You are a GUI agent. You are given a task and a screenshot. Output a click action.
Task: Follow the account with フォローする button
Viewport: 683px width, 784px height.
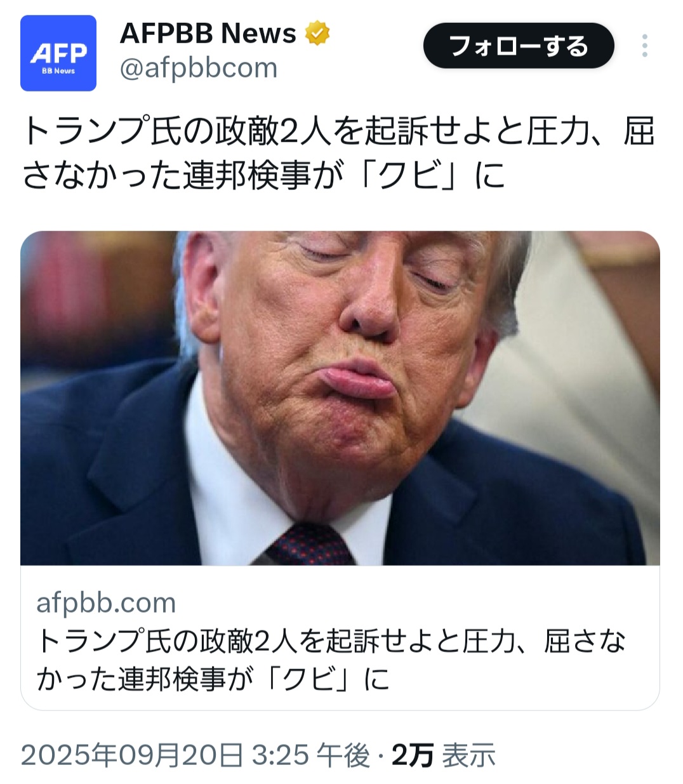pos(519,46)
